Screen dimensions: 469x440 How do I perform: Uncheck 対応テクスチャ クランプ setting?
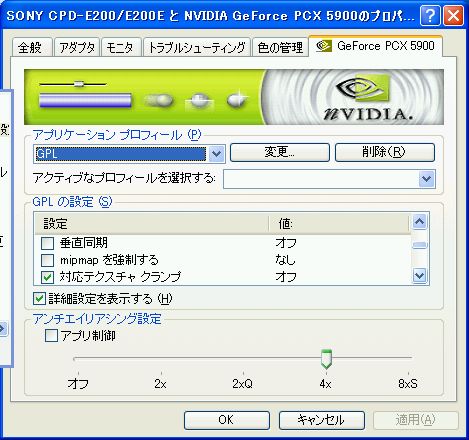[47, 277]
